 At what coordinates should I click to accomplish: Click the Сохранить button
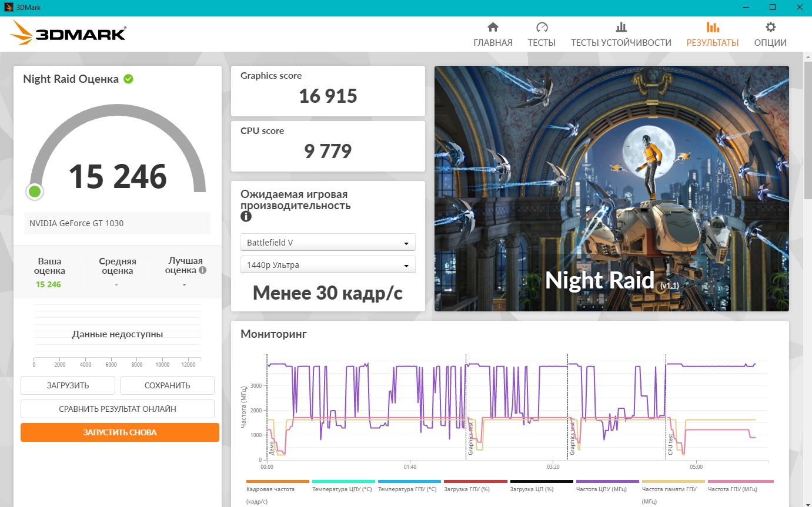pyautogui.click(x=167, y=385)
